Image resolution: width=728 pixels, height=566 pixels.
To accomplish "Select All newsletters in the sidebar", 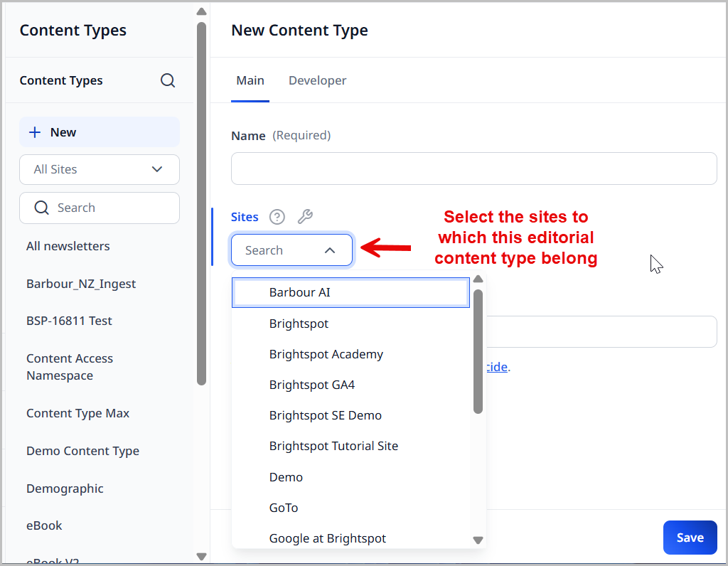I will pyautogui.click(x=68, y=245).
